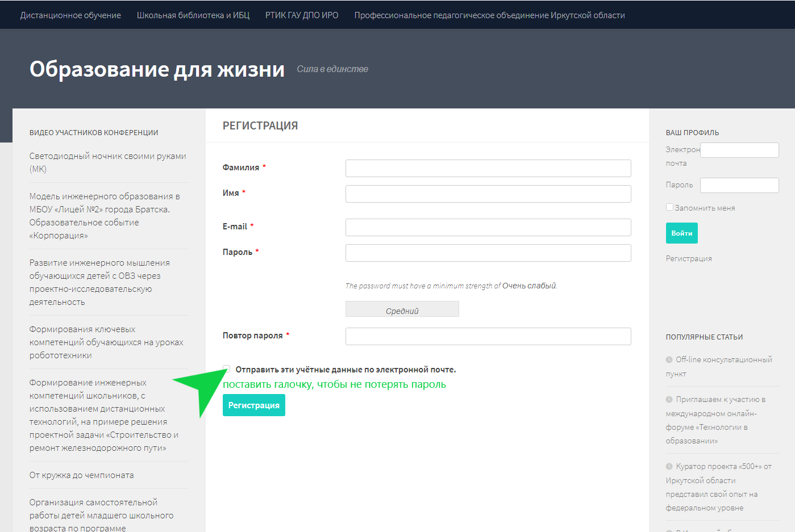Screen dimensions: 795x532
Task: Select the Повтор пароля field
Action: coord(488,336)
